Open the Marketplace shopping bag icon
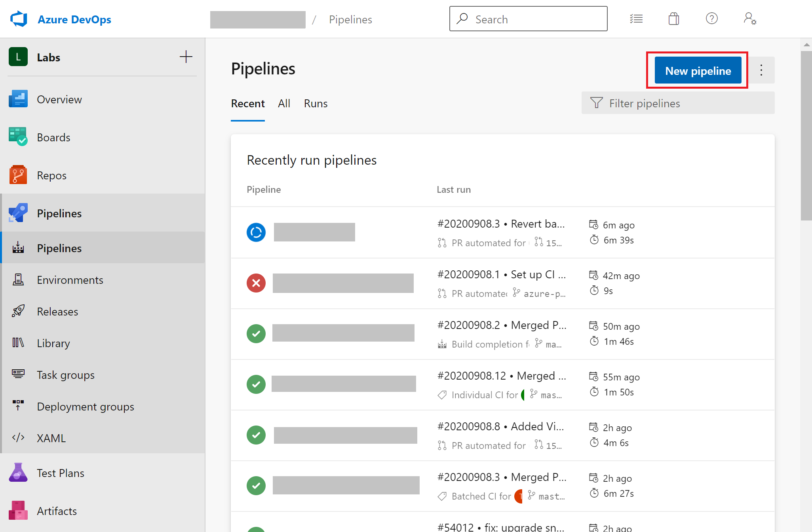812x532 pixels. pos(674,19)
